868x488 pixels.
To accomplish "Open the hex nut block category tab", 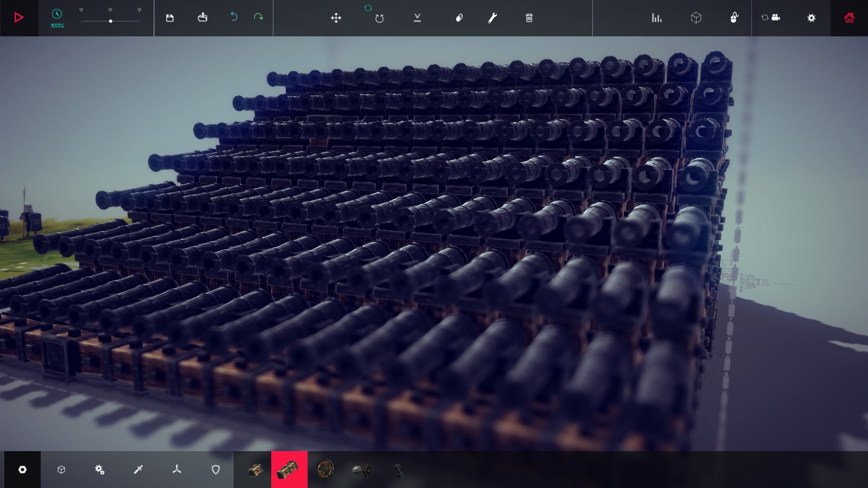I will [x=22, y=470].
